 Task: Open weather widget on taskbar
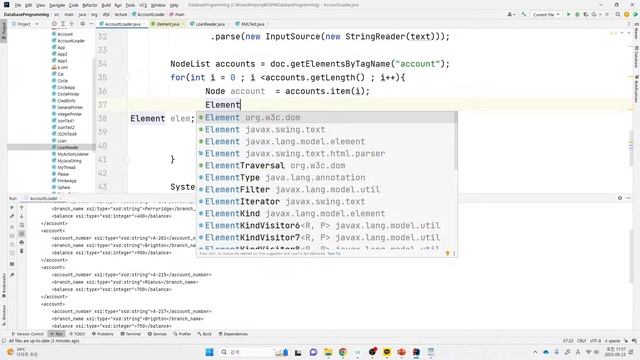click(x=22, y=352)
